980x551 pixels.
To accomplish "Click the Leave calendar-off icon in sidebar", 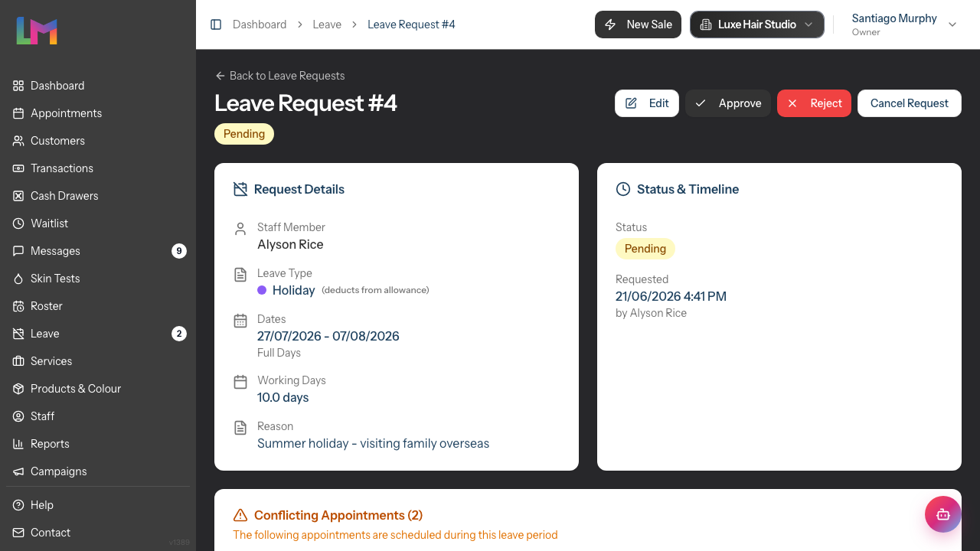I will (18, 334).
